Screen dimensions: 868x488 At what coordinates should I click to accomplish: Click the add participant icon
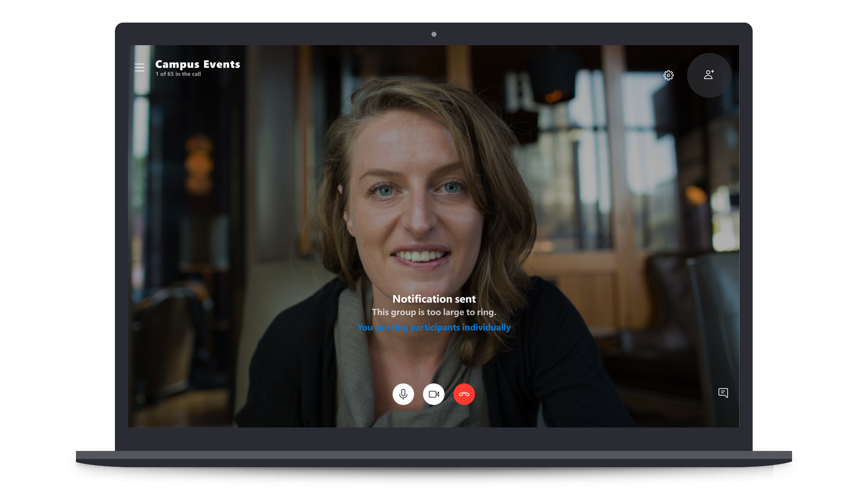[x=709, y=75]
